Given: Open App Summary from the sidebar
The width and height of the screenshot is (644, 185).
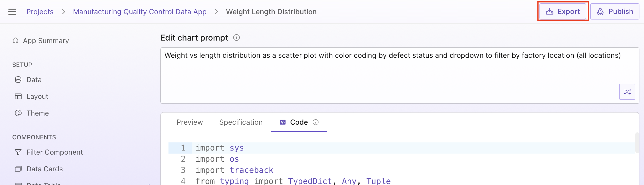Looking at the screenshot, I should (46, 41).
